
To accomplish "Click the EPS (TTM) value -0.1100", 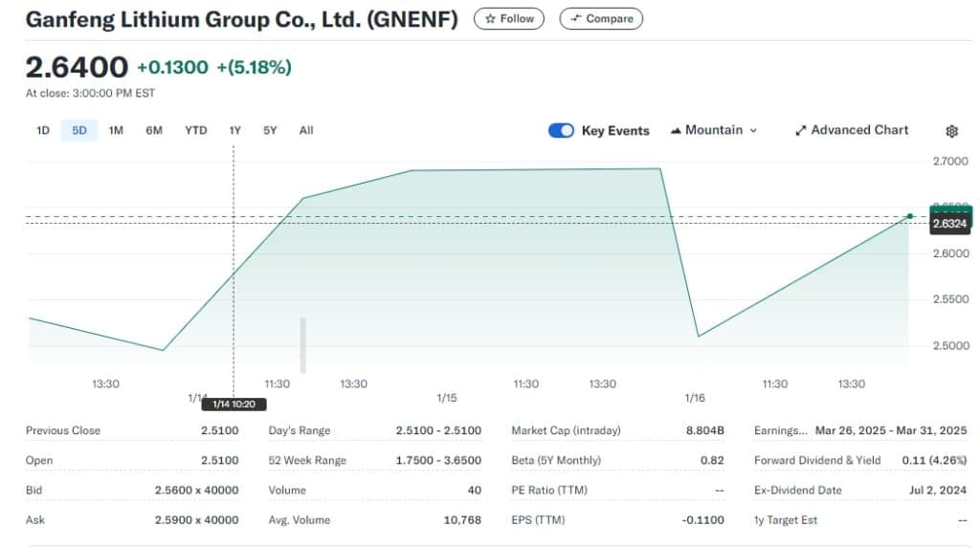I will (x=703, y=520).
